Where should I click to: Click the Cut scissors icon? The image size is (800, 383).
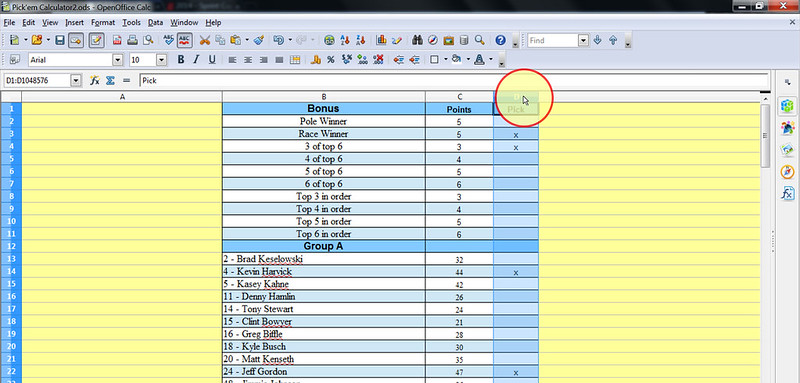(205, 40)
